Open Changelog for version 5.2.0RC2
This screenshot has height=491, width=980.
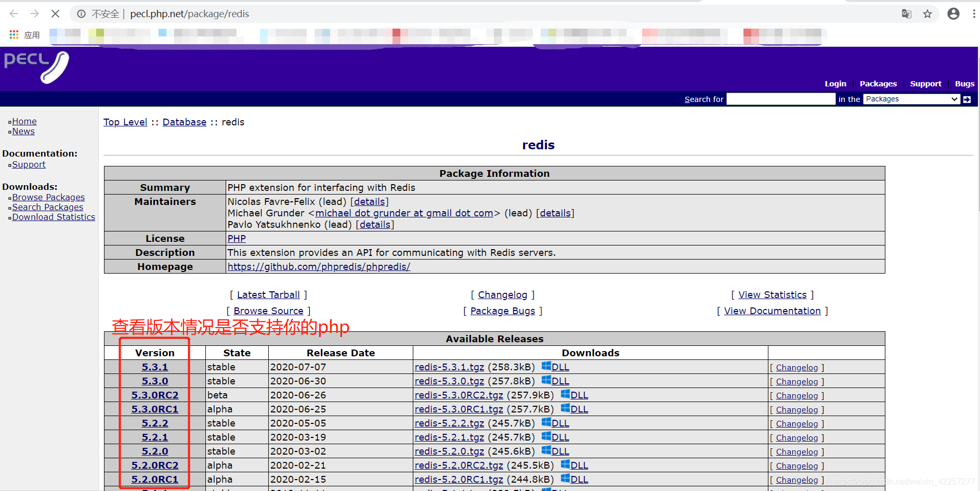click(x=796, y=466)
